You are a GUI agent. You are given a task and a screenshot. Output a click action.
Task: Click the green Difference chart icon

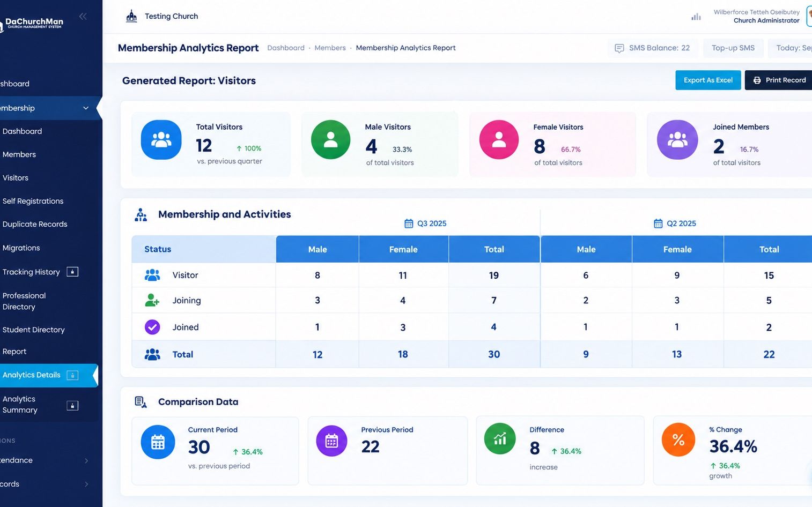tap(500, 439)
